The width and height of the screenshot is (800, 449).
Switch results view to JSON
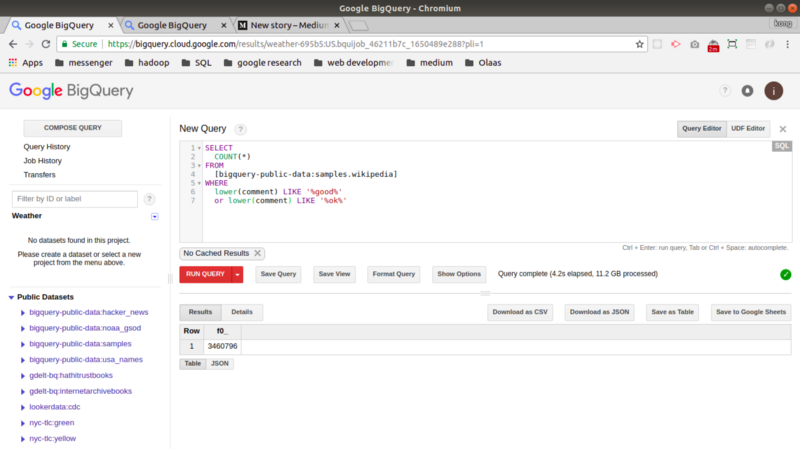pos(220,364)
